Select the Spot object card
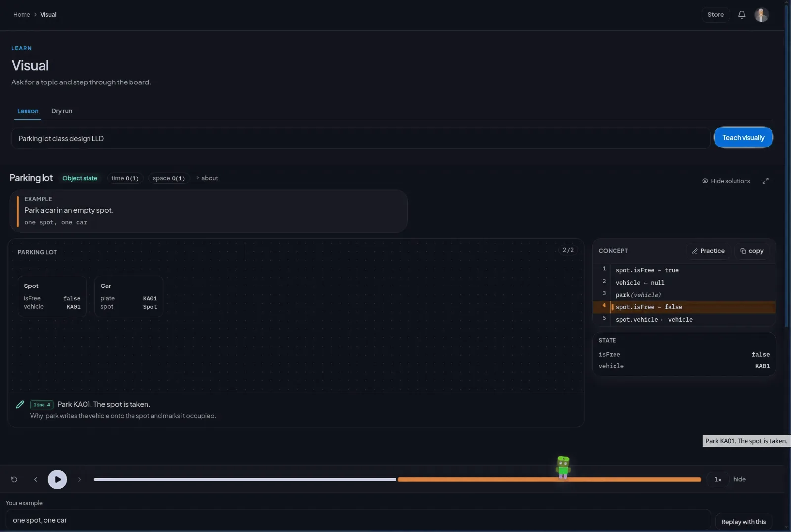This screenshot has width=791, height=532. (x=52, y=296)
